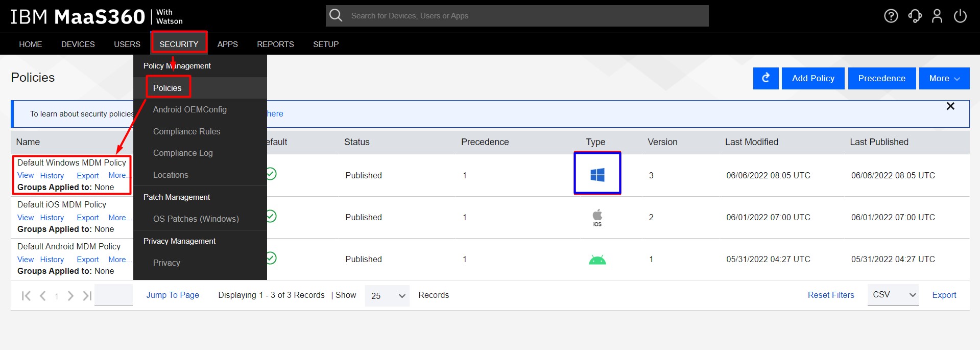The image size is (980, 350).
Task: Open Default Windows MDM Policy
Action: pos(71,162)
